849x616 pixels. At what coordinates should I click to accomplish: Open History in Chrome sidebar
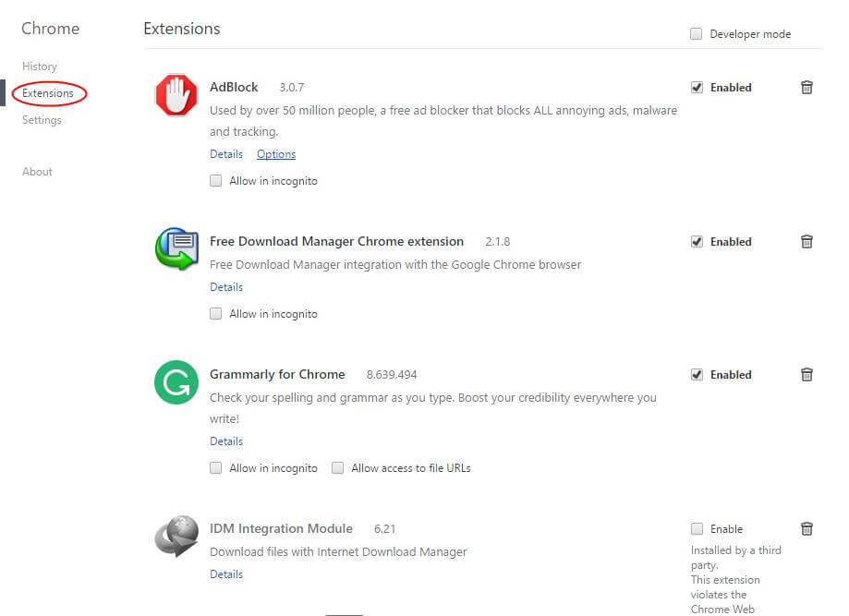(x=40, y=66)
